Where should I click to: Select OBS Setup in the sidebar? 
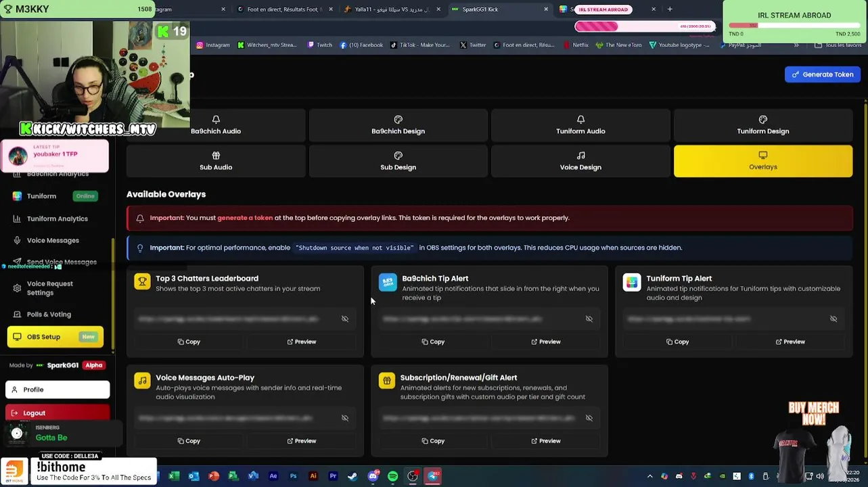(55, 337)
